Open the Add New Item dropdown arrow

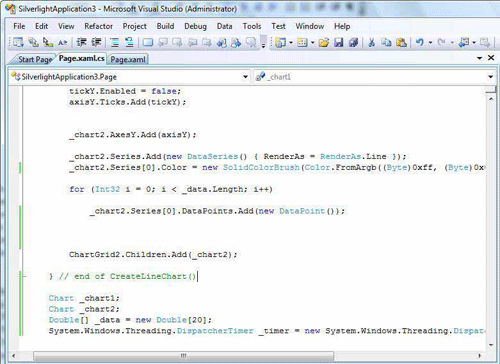(313, 43)
